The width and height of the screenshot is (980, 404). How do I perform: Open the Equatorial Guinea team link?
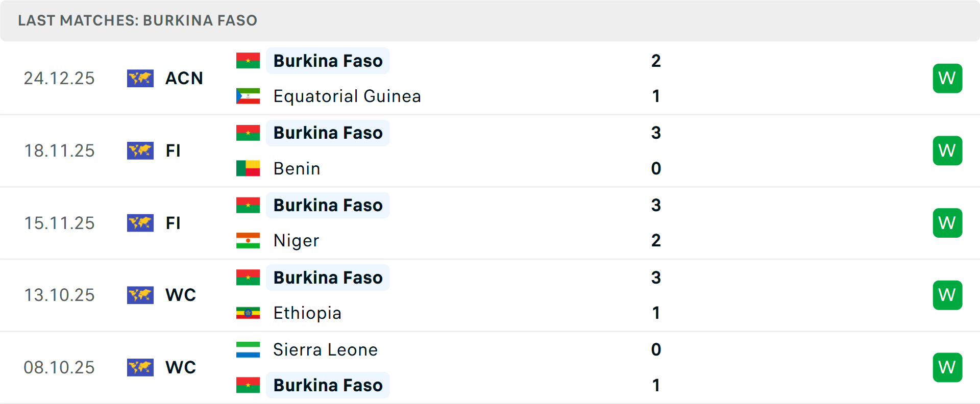[x=347, y=96]
